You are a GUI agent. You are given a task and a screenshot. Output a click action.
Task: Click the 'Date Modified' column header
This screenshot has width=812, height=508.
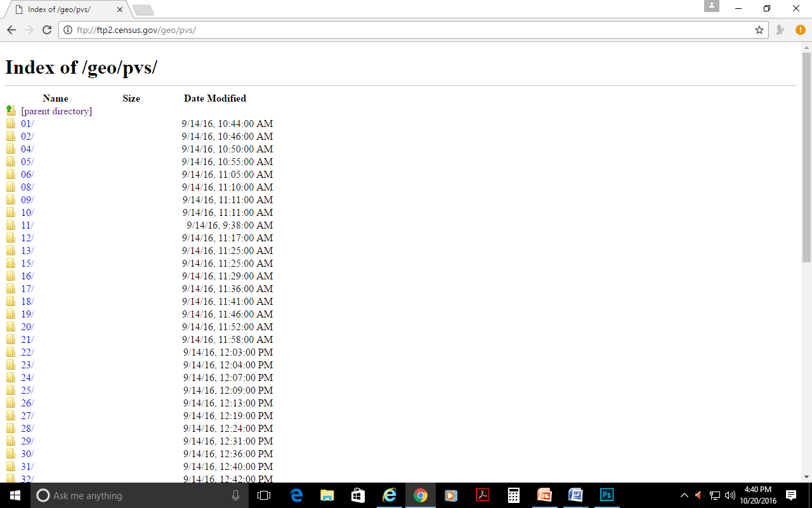[x=215, y=98]
